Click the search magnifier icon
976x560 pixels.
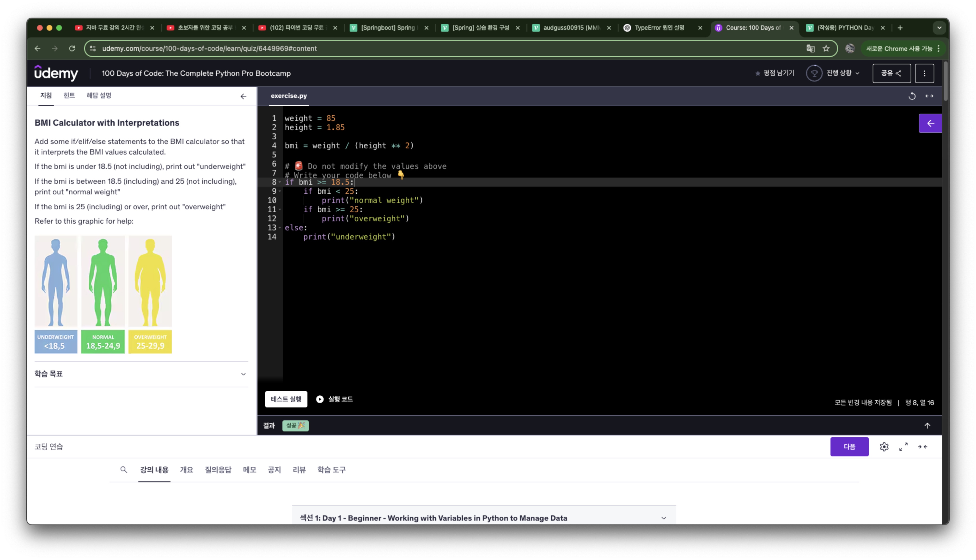tap(123, 470)
